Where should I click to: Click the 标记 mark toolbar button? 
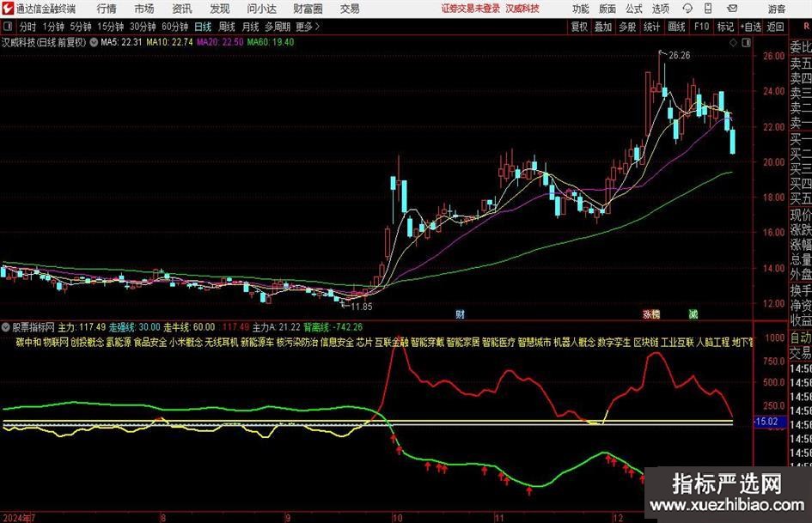pos(725,27)
